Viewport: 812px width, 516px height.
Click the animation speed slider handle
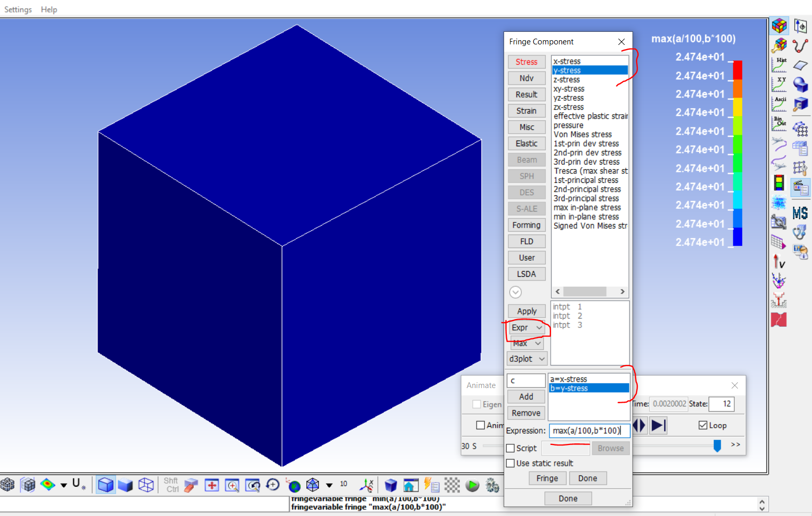(717, 445)
